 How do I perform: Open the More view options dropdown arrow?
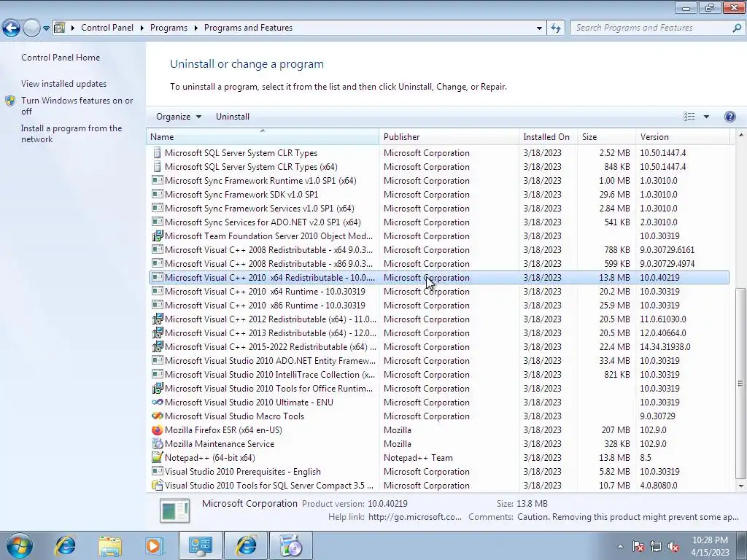[x=706, y=117]
